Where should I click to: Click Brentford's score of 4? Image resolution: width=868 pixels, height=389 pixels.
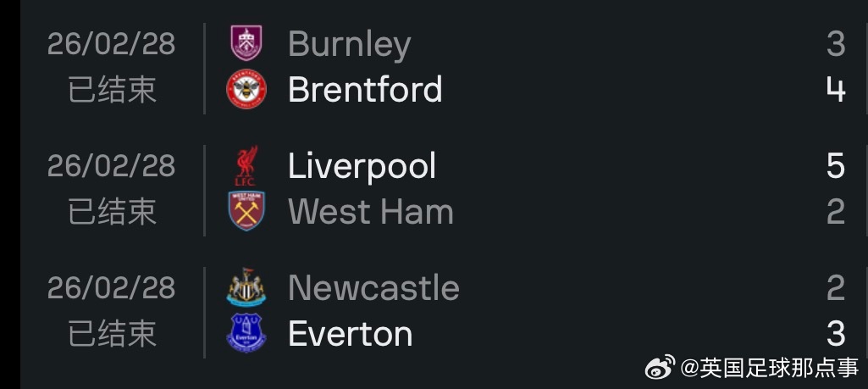(x=836, y=89)
